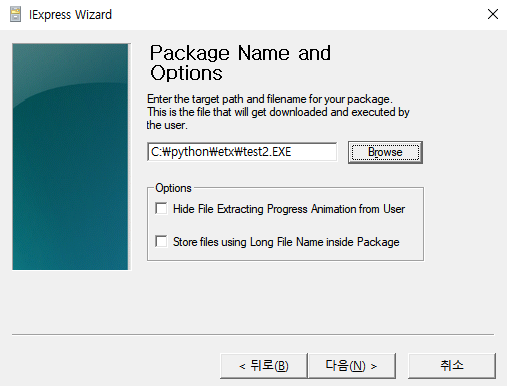This screenshot has height=386, width=507.
Task: Click the Options group label
Action: (x=173, y=188)
